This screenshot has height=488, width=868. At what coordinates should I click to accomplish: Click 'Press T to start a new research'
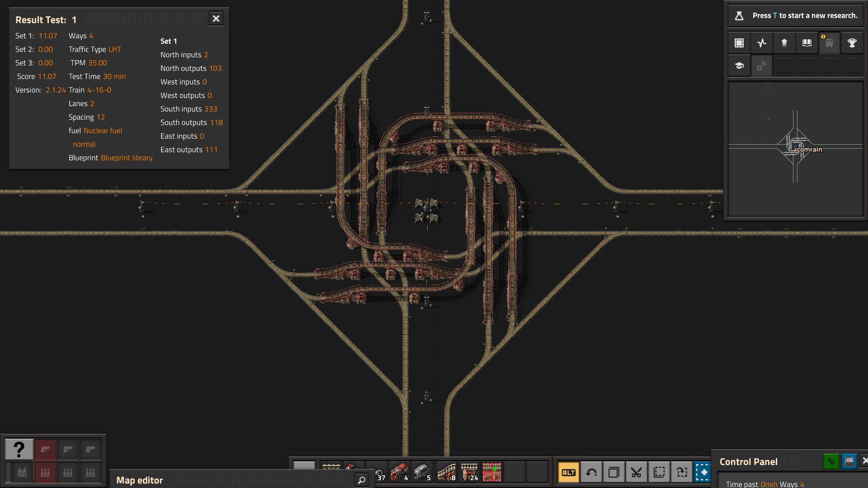[805, 15]
